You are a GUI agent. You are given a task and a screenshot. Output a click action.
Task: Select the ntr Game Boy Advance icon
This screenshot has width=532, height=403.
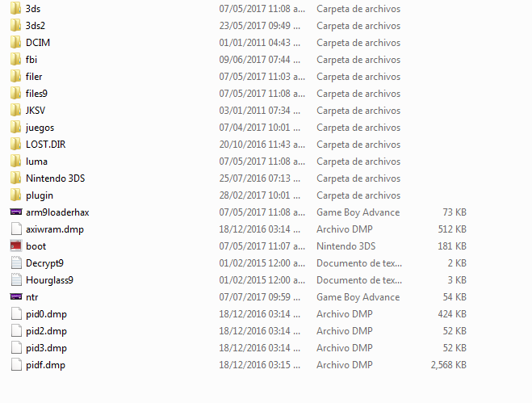pyautogui.click(x=16, y=297)
